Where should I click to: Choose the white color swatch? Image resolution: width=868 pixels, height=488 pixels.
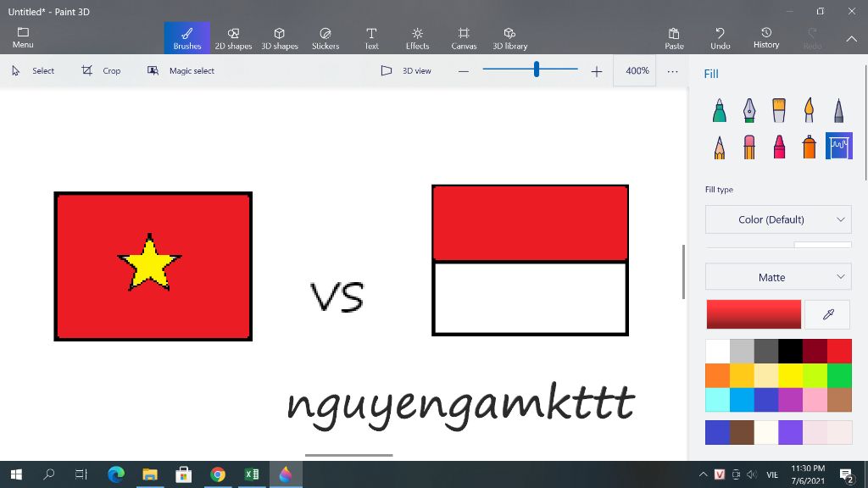(x=717, y=352)
